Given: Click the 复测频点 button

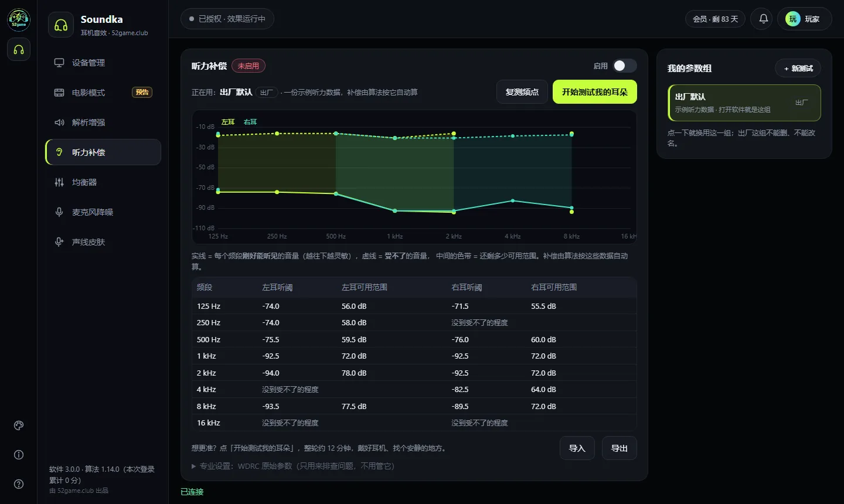Looking at the screenshot, I should pos(522,92).
